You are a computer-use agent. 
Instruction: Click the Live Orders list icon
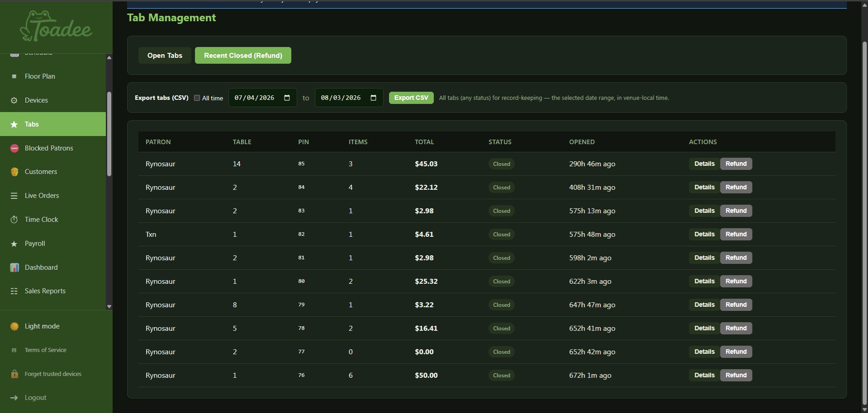(14, 196)
